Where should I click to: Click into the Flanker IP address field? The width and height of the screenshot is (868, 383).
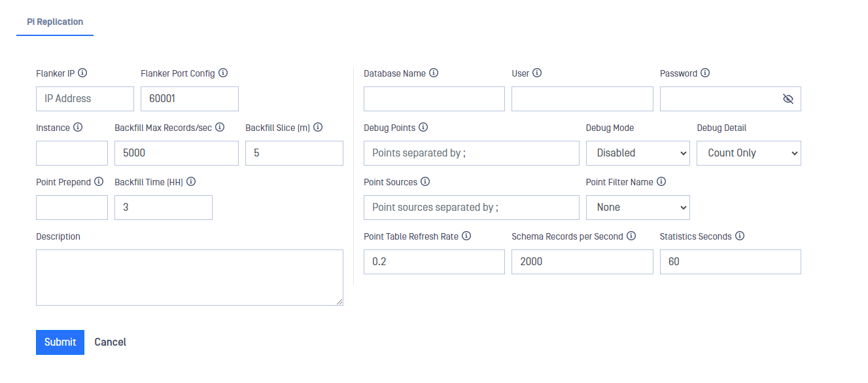(85, 99)
